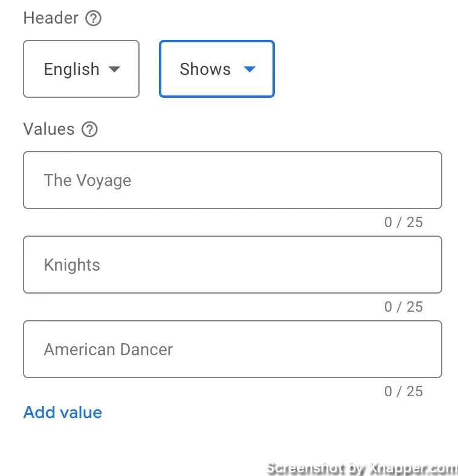This screenshot has width=458, height=476.
Task: Open the Header help question mark icon
Action: pyautogui.click(x=93, y=18)
